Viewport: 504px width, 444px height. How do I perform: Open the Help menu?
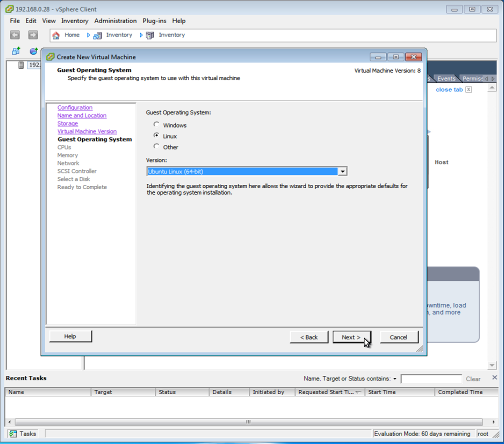point(178,21)
